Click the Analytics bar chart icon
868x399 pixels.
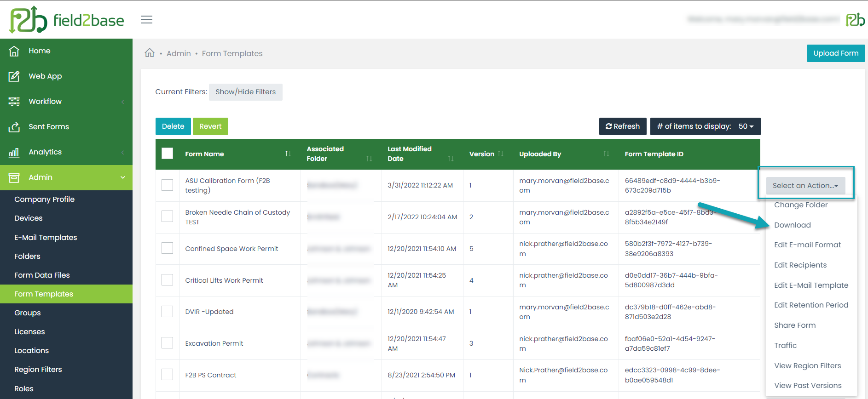(x=14, y=152)
